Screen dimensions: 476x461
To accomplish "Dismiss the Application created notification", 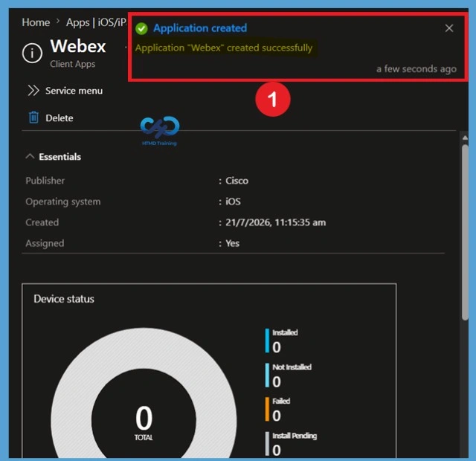I will pyautogui.click(x=449, y=28).
